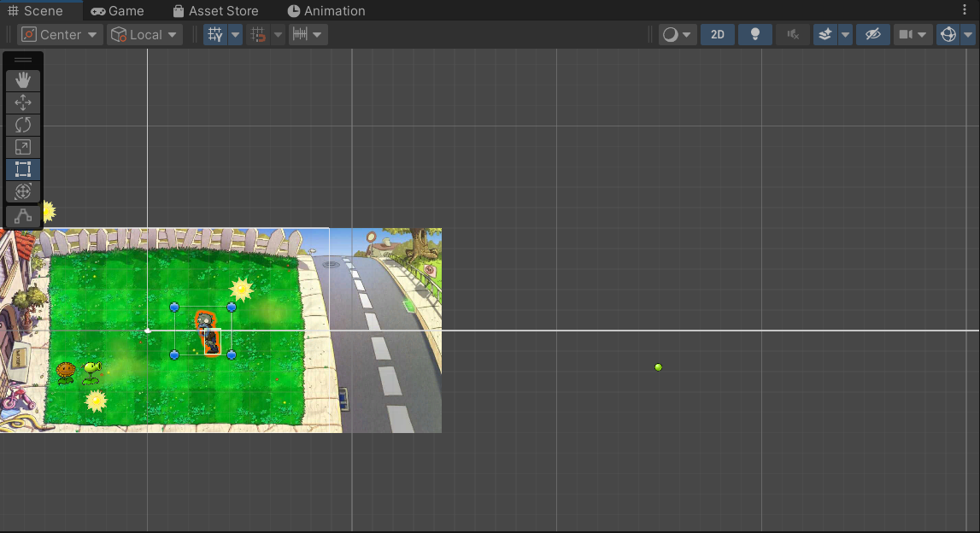Toggle 2D view mode

pos(718,35)
